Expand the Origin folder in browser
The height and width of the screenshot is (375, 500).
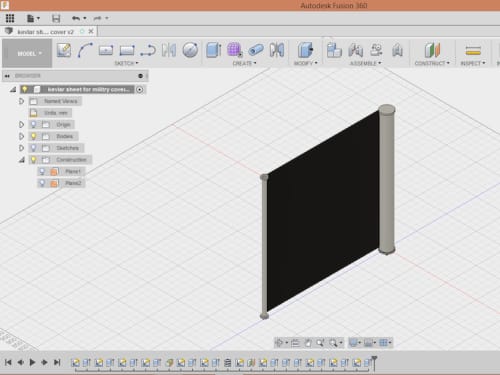point(21,124)
